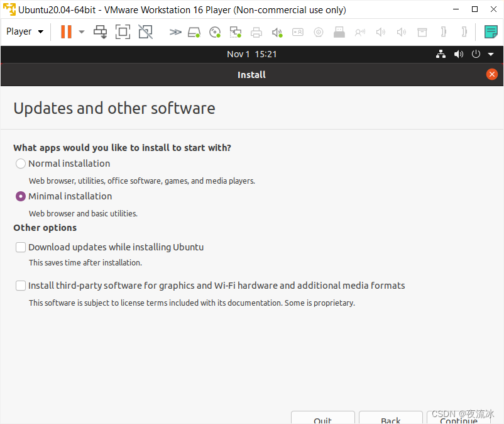The height and width of the screenshot is (424, 504).
Task: Click the 'Updates and other software' heading
Action: click(114, 108)
